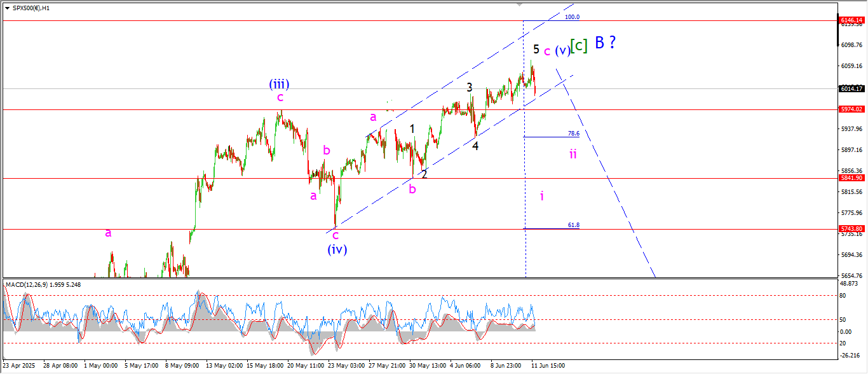Click the red 5974.02 price tag
This screenshot has height=374, width=868.
851,109
